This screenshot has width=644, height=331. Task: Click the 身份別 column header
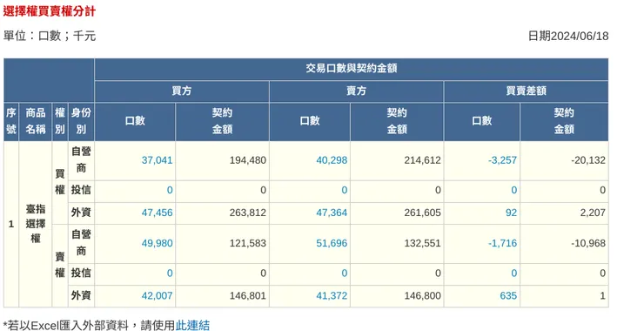pos(81,121)
